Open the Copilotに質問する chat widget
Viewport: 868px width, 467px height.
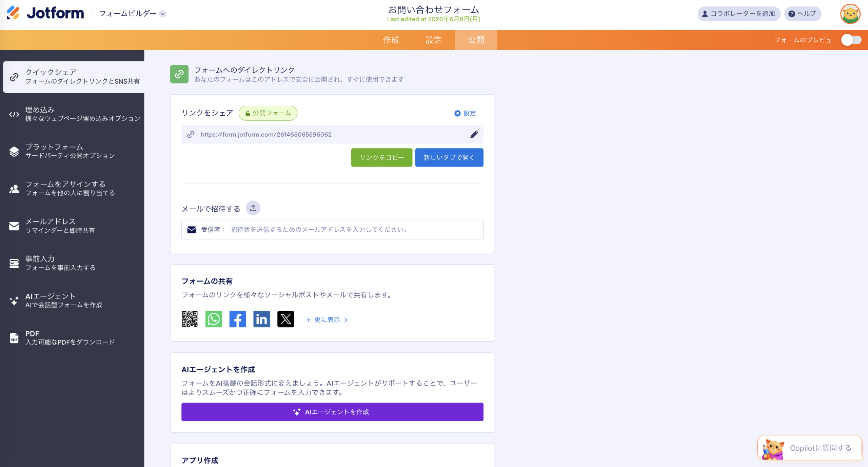(x=810, y=448)
